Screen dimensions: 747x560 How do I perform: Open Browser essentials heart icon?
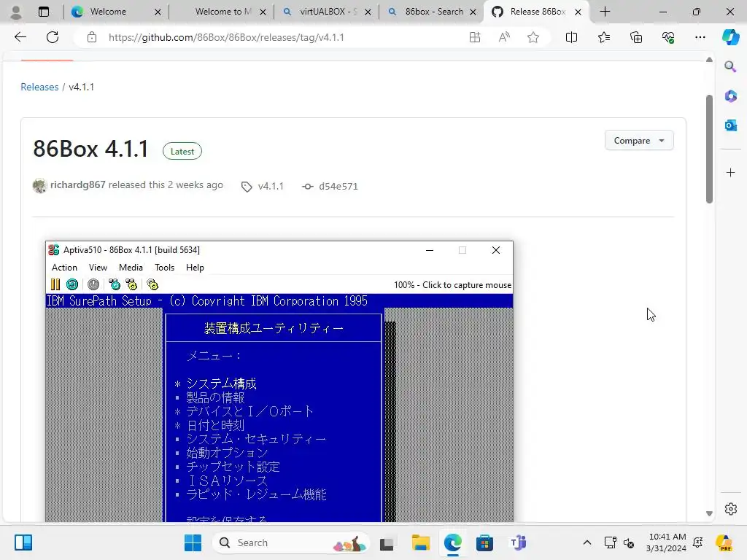668,37
